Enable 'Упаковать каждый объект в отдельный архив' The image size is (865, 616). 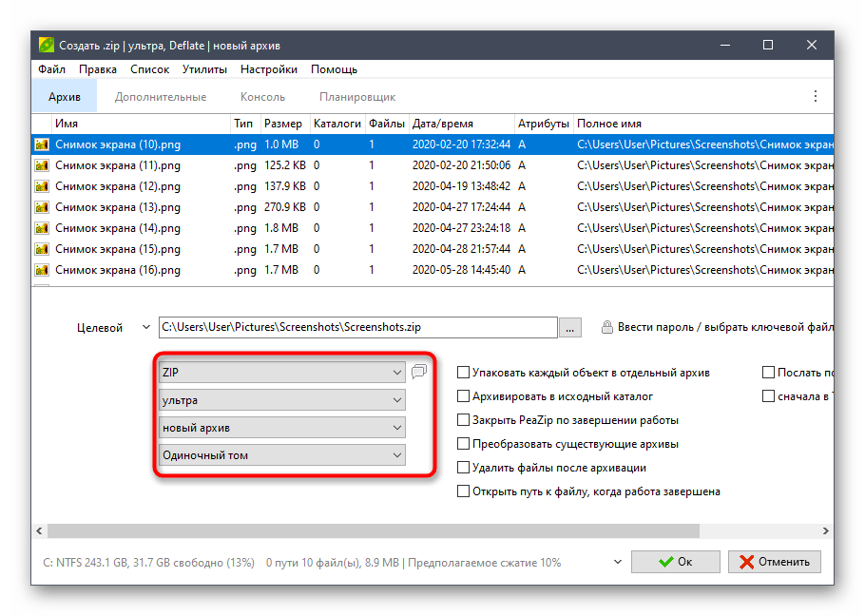[464, 373]
